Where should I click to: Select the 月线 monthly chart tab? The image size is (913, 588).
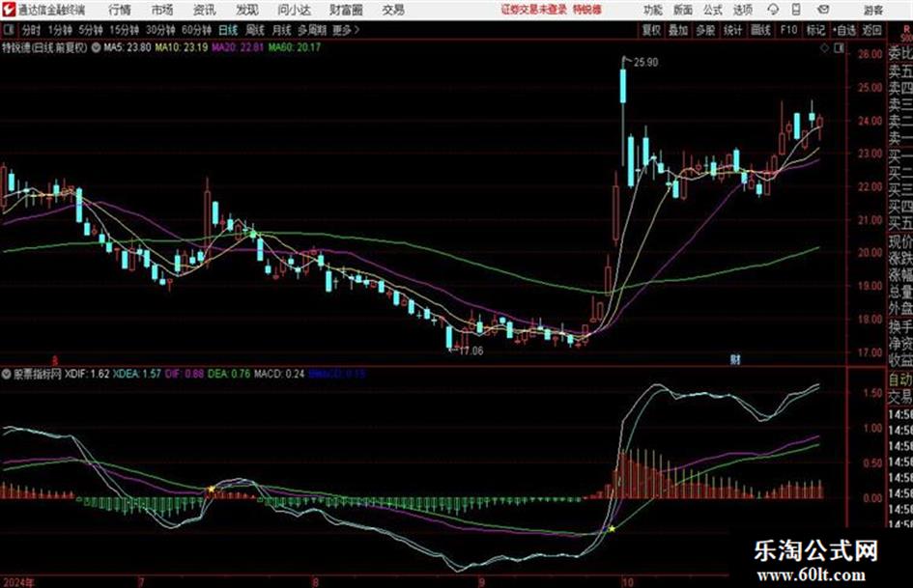click(x=282, y=30)
